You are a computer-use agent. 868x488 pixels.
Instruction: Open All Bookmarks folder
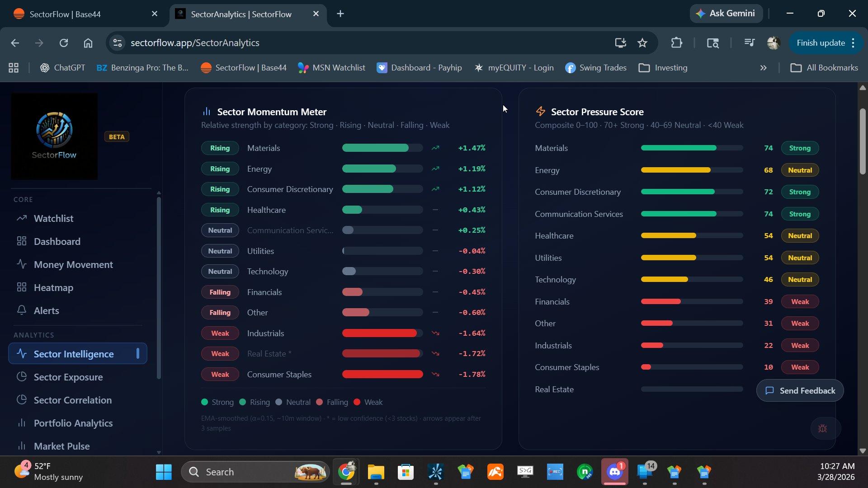(x=824, y=68)
